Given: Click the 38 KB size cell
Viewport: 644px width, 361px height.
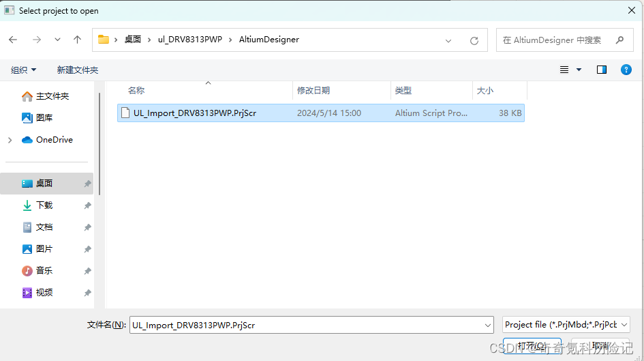Looking at the screenshot, I should coord(510,113).
